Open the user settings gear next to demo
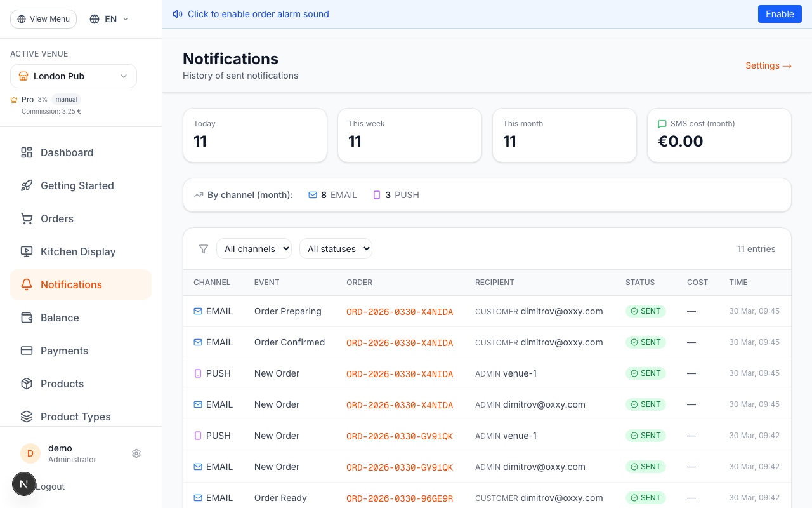 point(136,453)
